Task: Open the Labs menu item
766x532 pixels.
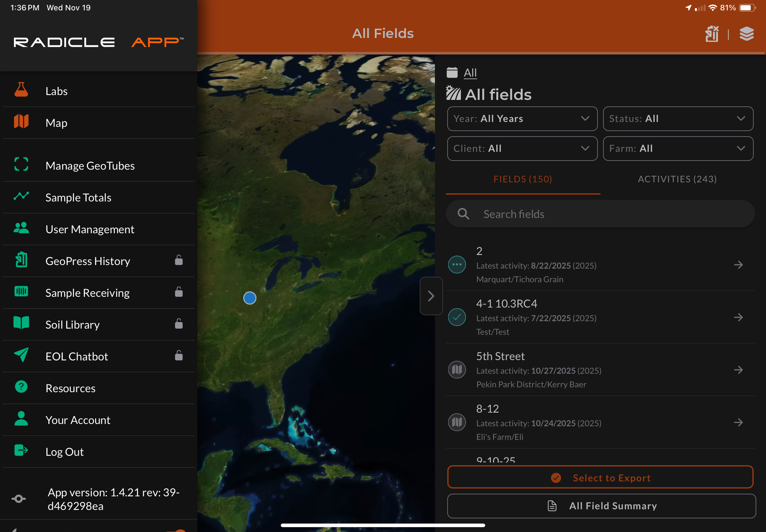Action: pos(99,91)
